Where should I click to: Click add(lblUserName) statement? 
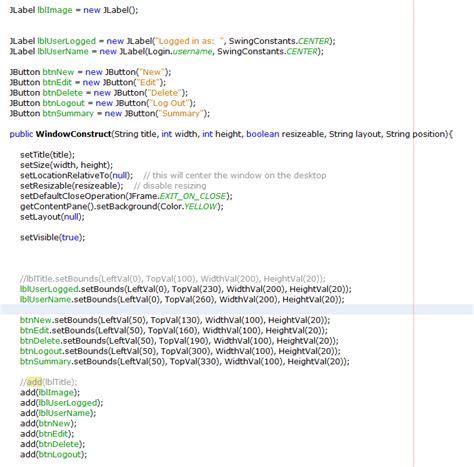pyautogui.click(x=58, y=413)
